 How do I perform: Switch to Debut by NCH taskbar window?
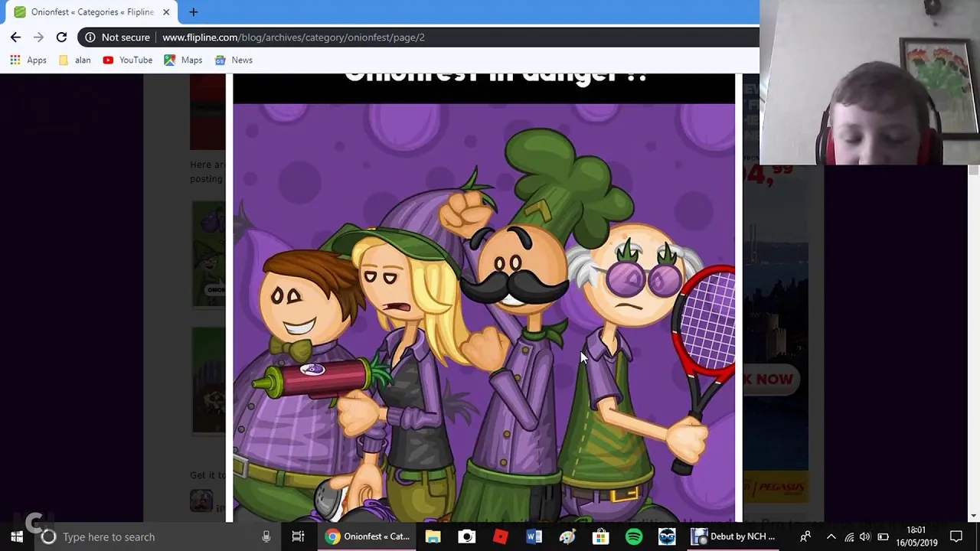tap(733, 536)
